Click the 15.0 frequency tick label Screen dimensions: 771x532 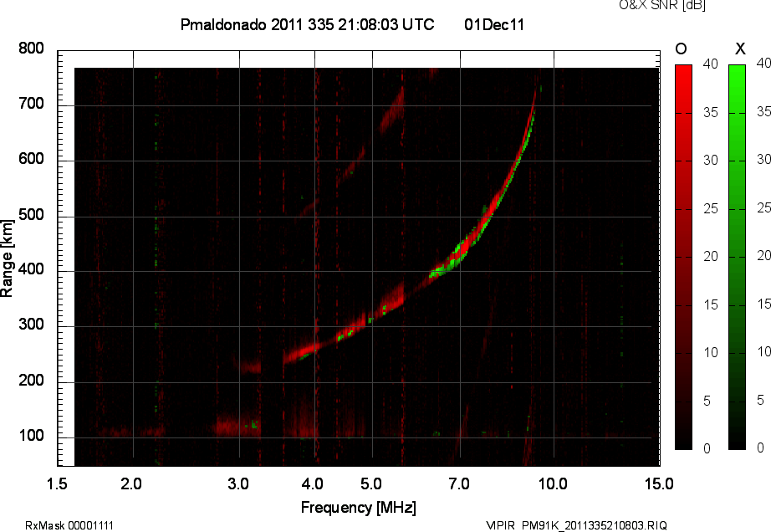[659, 484]
